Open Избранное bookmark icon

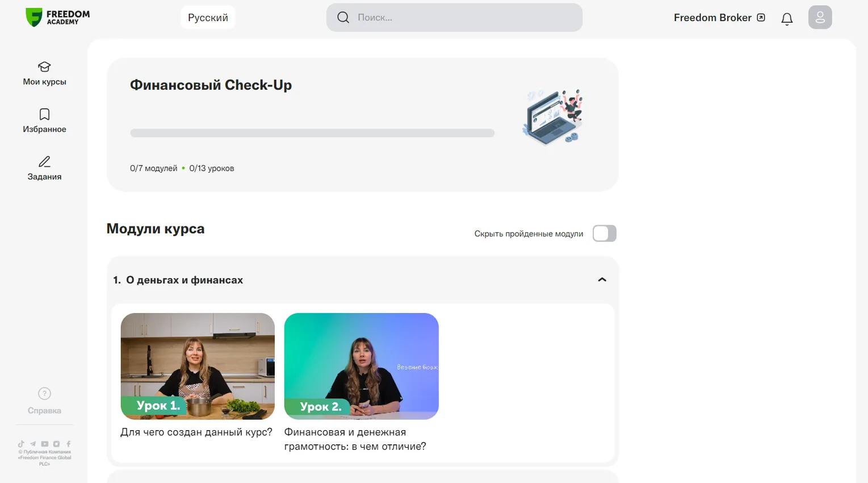pyautogui.click(x=44, y=114)
